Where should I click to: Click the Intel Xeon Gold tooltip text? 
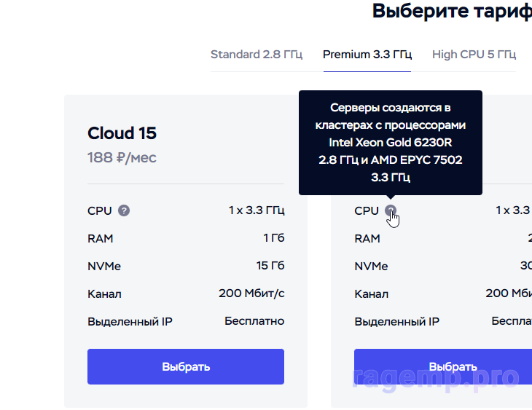coord(391,142)
